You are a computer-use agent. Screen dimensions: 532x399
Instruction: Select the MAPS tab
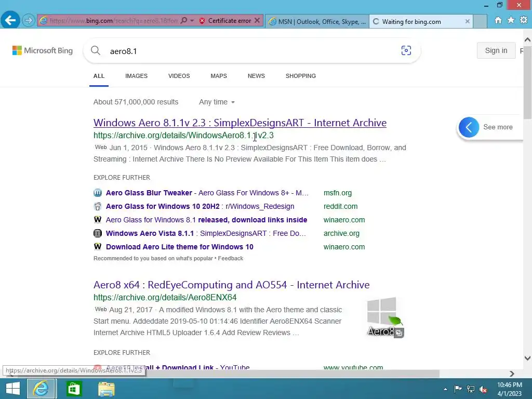click(x=219, y=76)
